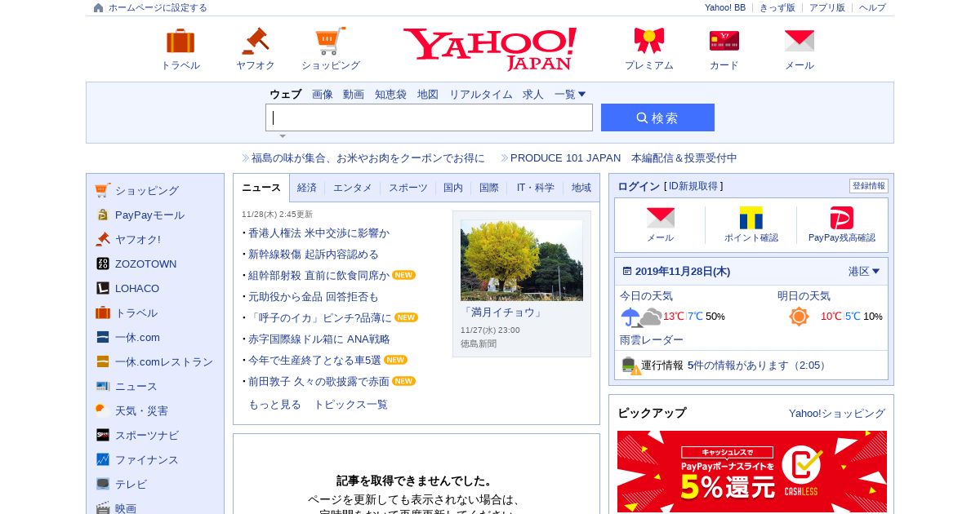Click the PayPay 5%還元 cashless banner
This screenshot has width=980, height=514.
pyautogui.click(x=752, y=472)
